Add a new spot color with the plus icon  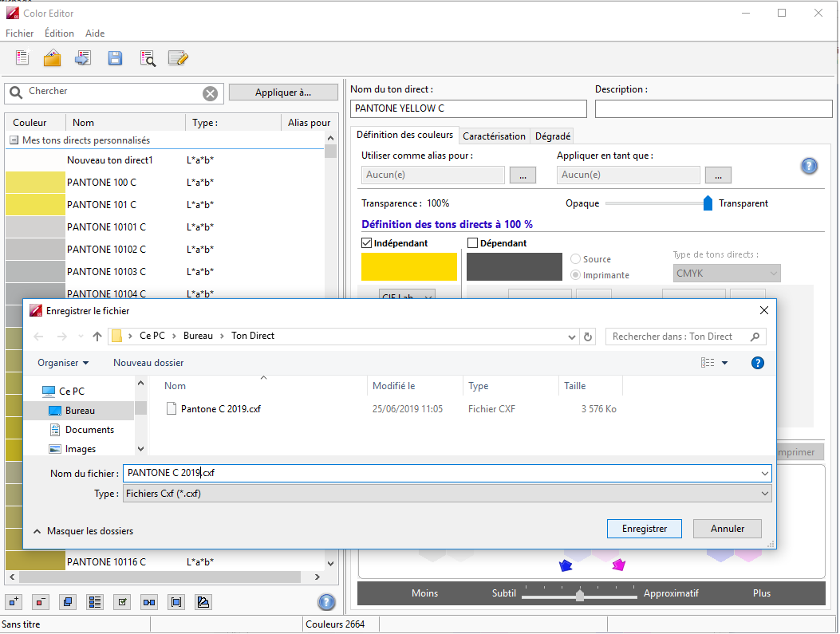click(14, 602)
